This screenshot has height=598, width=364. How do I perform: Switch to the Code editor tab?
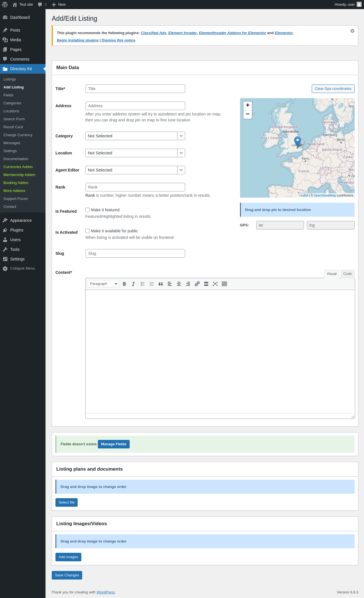348,274
